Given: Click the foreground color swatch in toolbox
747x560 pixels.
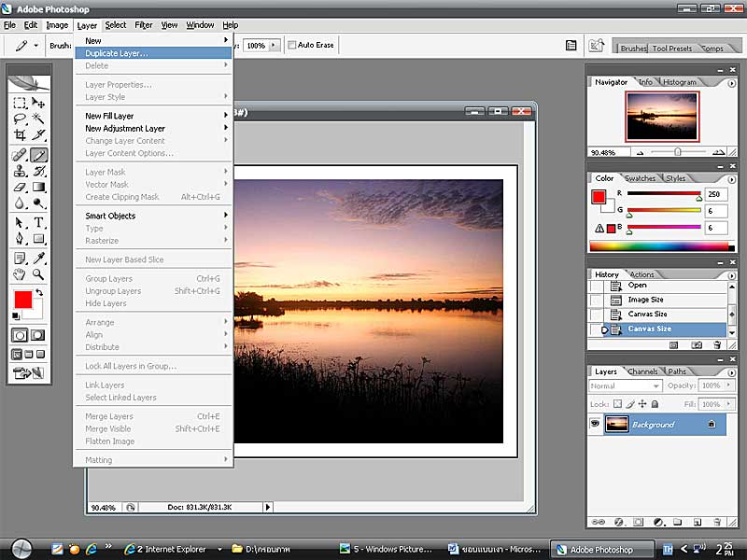Looking at the screenshot, I should coord(22,300).
